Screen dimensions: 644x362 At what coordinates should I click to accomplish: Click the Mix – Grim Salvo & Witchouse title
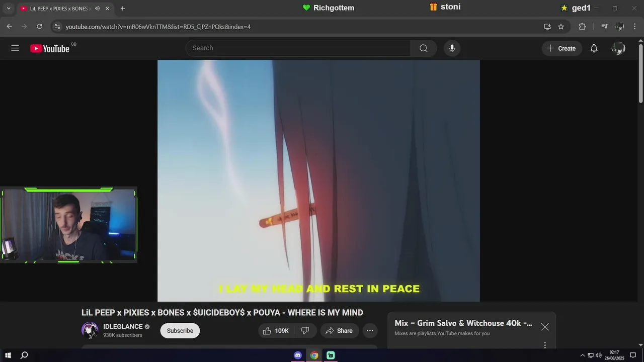tap(463, 323)
